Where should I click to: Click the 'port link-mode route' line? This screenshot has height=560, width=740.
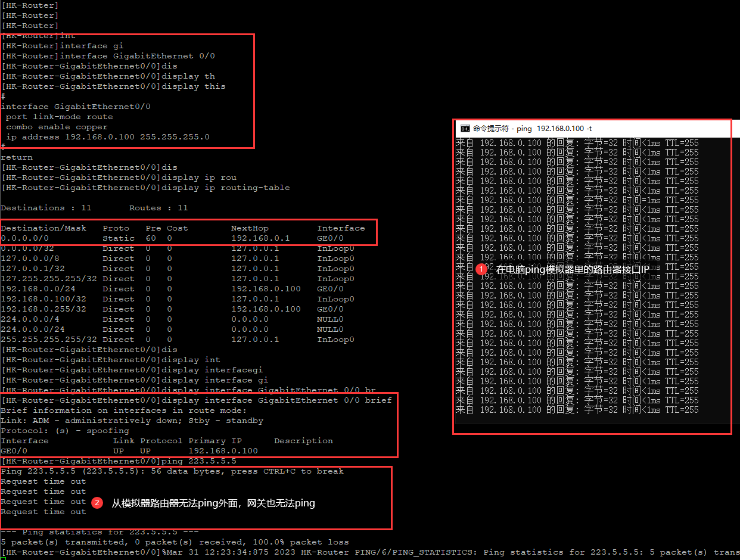[x=59, y=117]
